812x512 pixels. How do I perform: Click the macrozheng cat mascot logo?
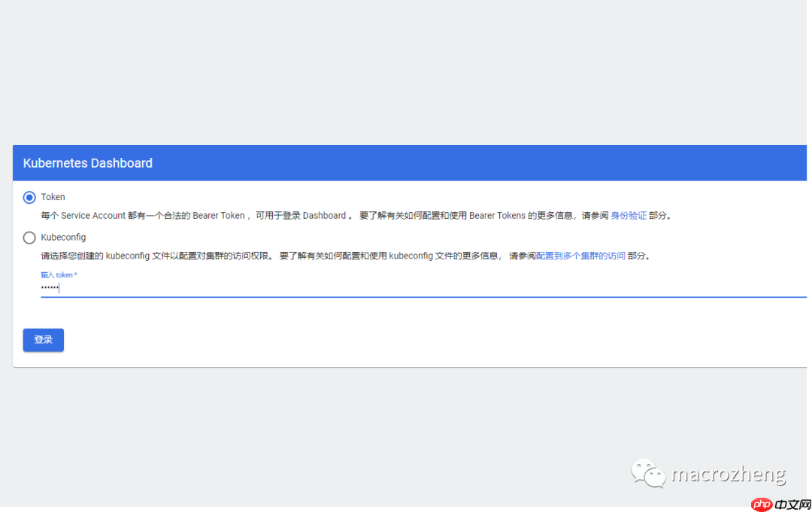coord(647,472)
